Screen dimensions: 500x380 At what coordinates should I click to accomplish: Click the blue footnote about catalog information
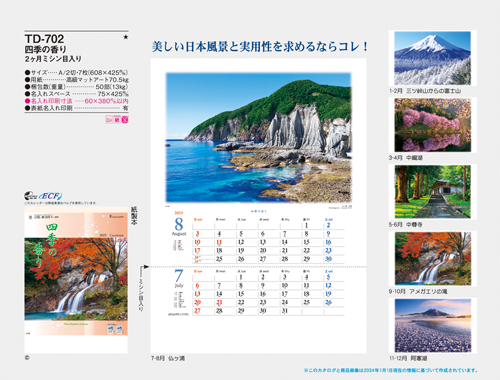[391, 370]
